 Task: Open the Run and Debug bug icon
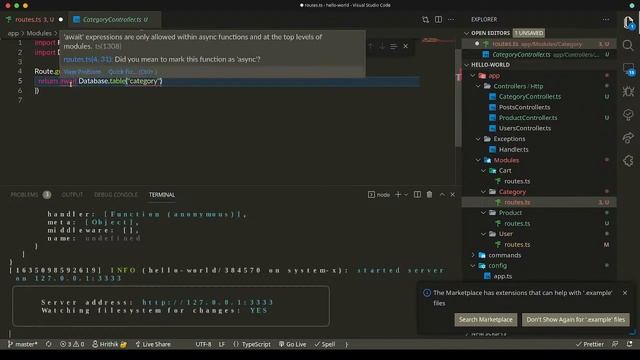click(628, 91)
